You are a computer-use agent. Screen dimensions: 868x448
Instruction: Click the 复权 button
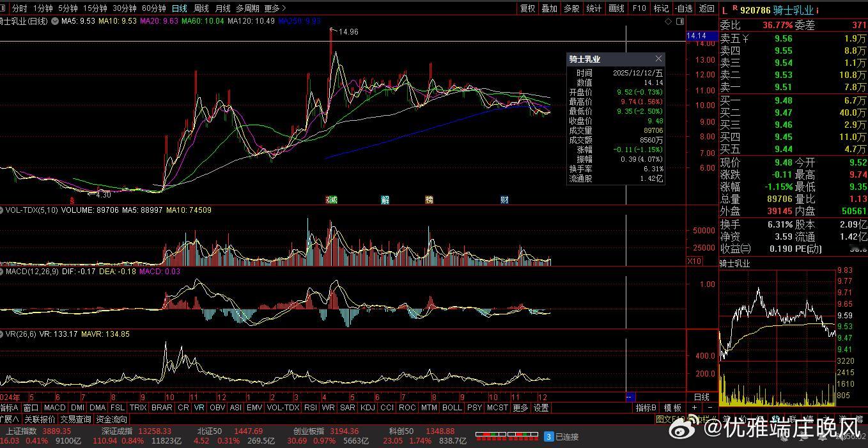pyautogui.click(x=527, y=8)
